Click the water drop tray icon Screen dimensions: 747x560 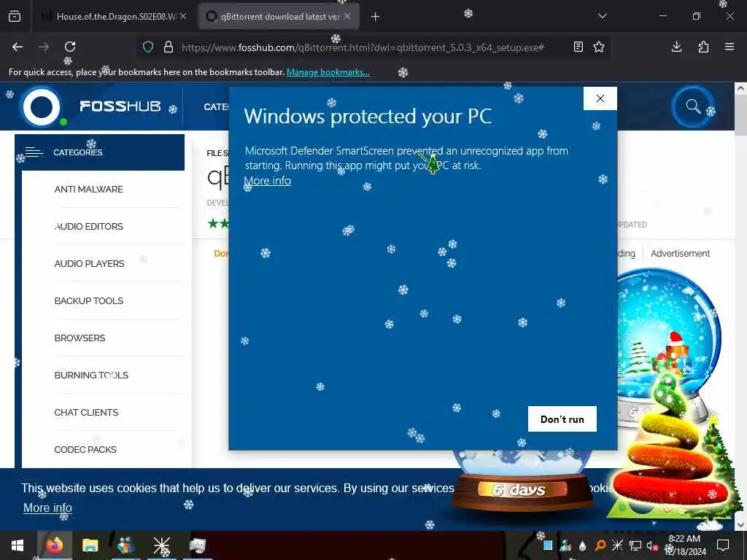pyautogui.click(x=583, y=545)
